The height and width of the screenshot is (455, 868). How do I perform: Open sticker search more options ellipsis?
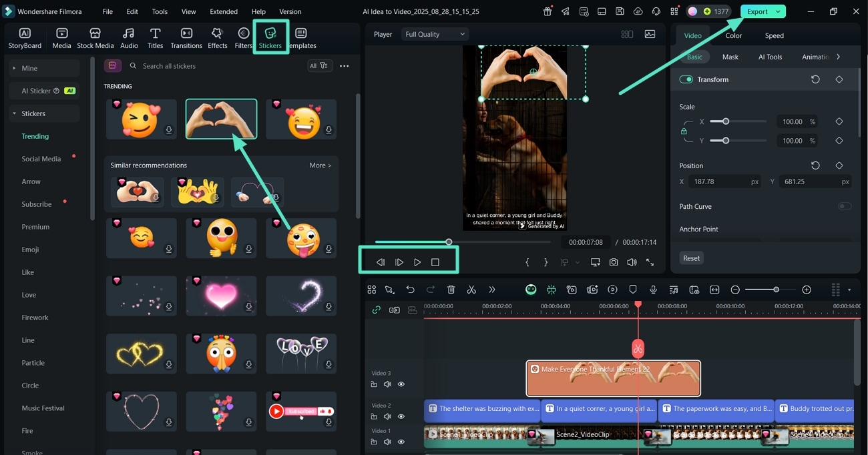coord(345,66)
